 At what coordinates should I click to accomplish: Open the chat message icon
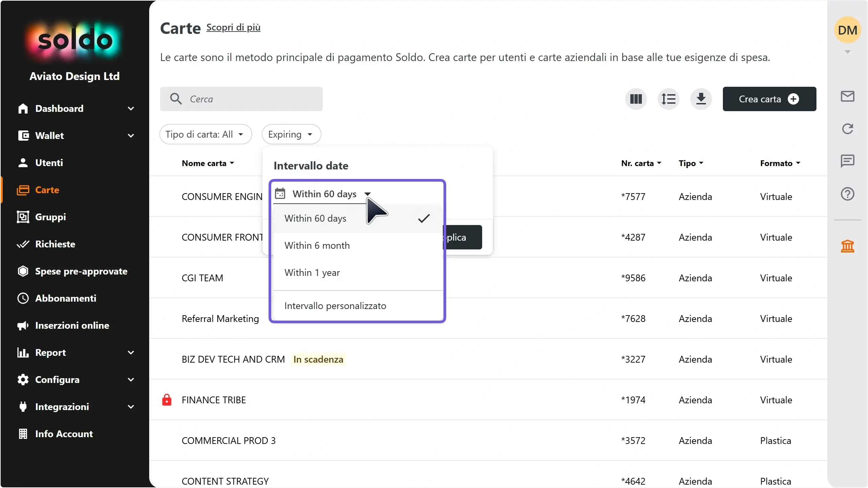coord(847,161)
